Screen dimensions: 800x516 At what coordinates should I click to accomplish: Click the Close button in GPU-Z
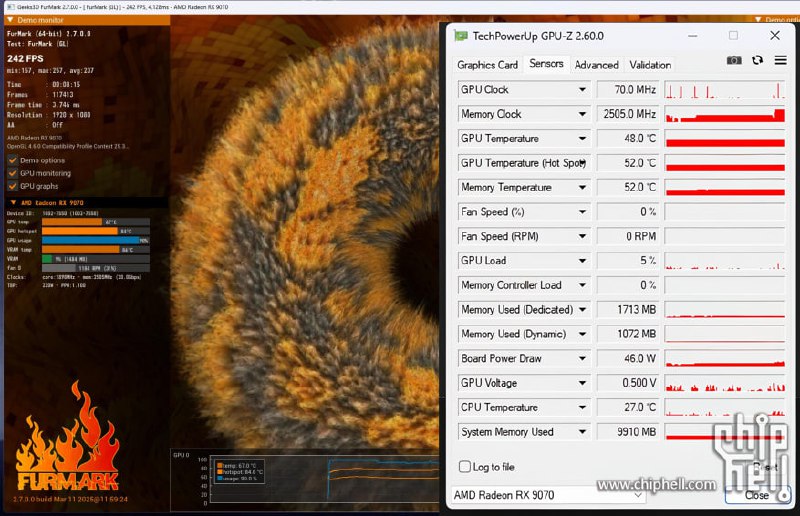pos(757,495)
